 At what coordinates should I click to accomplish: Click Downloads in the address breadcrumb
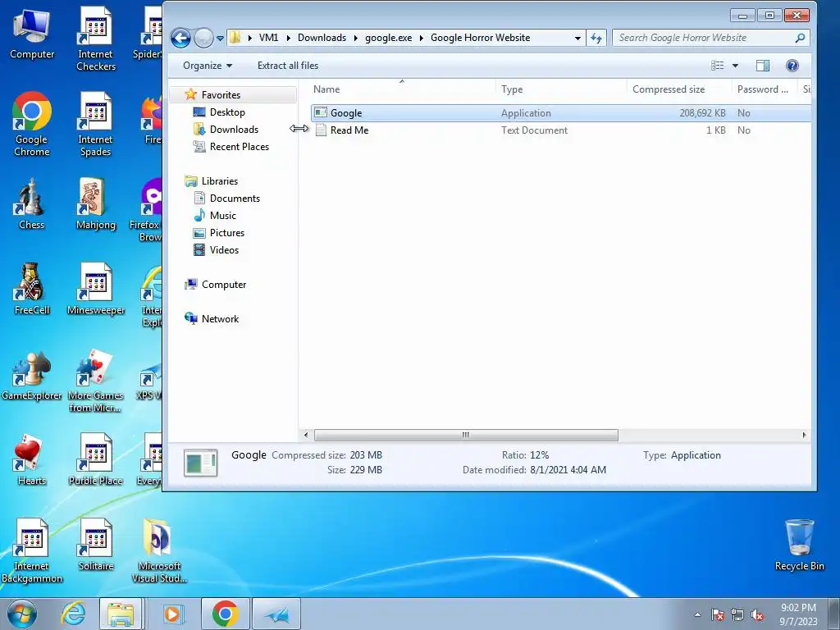click(322, 38)
